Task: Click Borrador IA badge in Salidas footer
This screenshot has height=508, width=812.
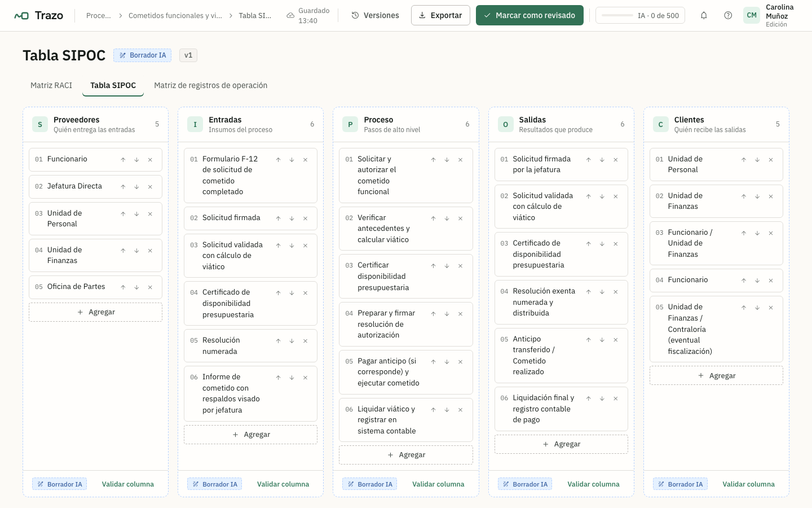Action: pos(525,484)
